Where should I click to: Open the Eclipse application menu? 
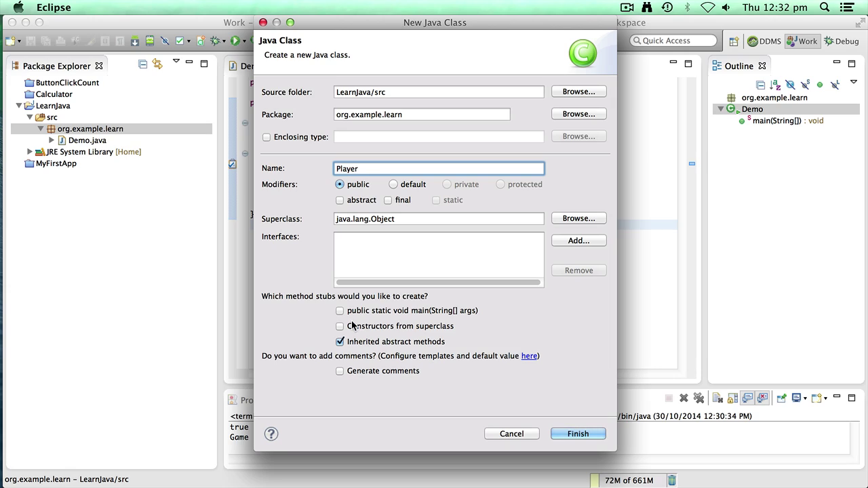pos(54,7)
